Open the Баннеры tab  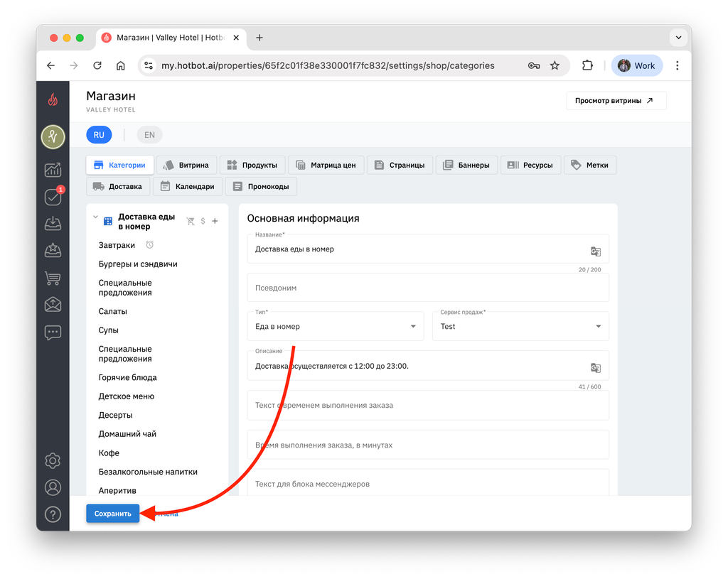[x=466, y=165]
